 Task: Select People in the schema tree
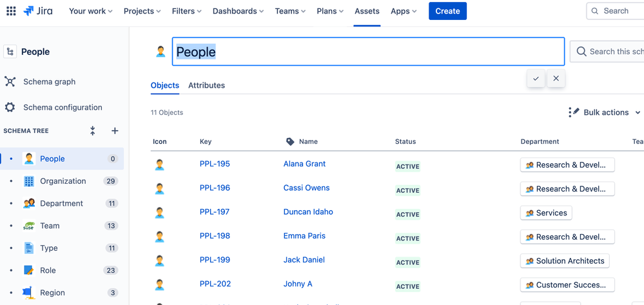tap(62, 159)
